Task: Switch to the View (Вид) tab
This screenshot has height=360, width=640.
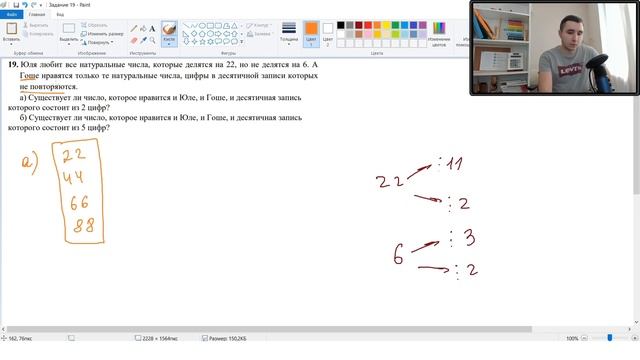Action: point(60,15)
